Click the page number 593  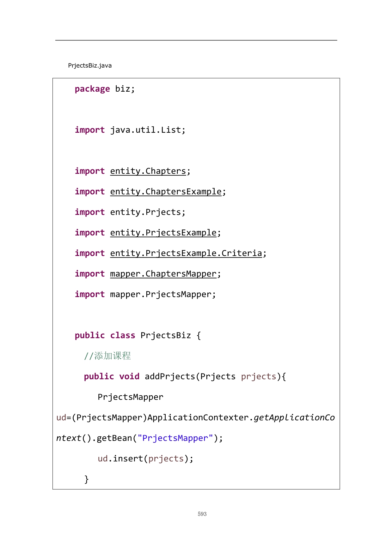pos(202,514)
